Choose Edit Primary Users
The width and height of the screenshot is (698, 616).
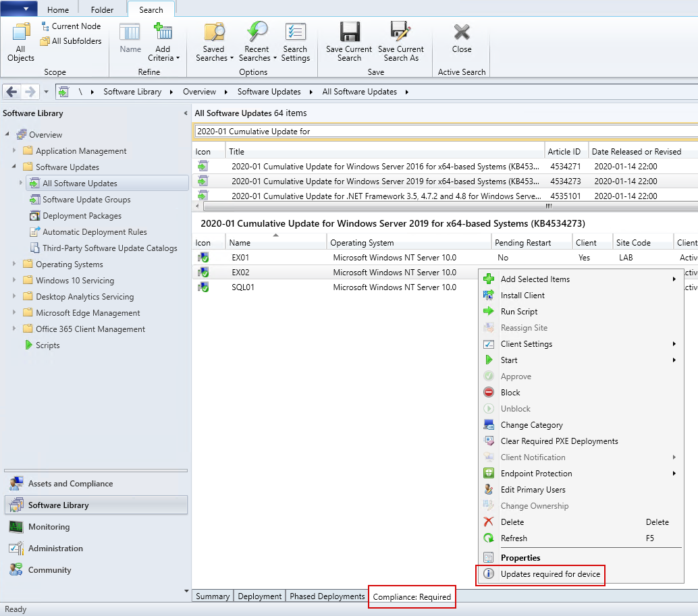[581, 490]
